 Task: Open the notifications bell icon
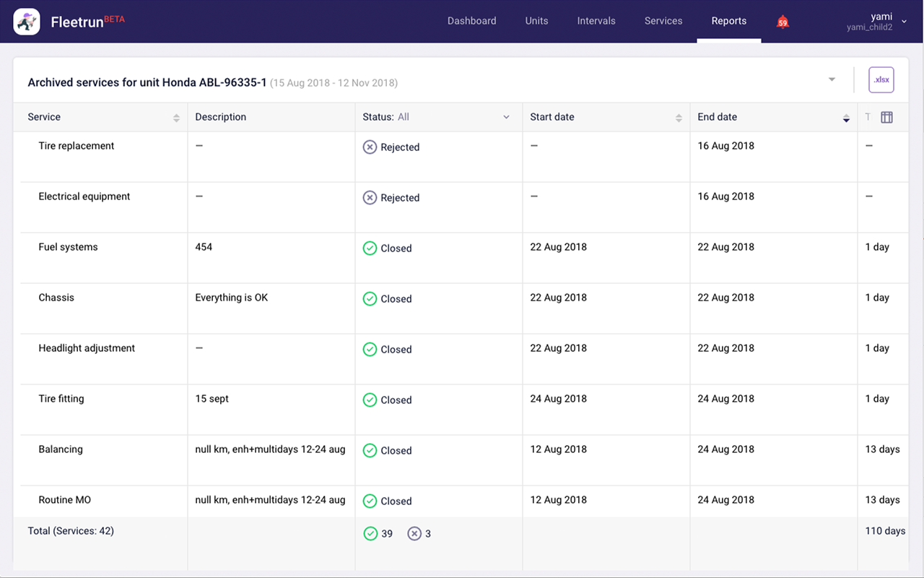click(x=783, y=22)
